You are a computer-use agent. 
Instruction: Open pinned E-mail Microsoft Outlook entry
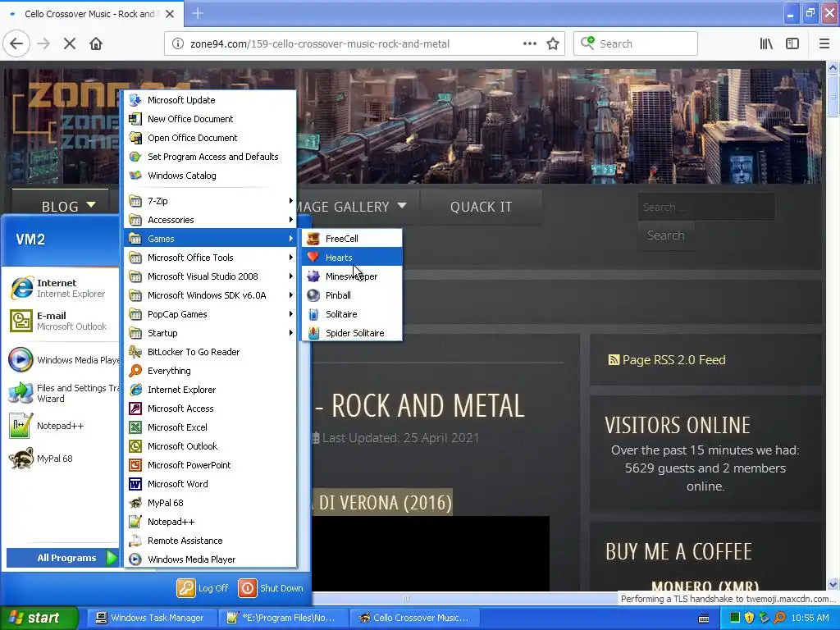pyautogui.click(x=62, y=321)
